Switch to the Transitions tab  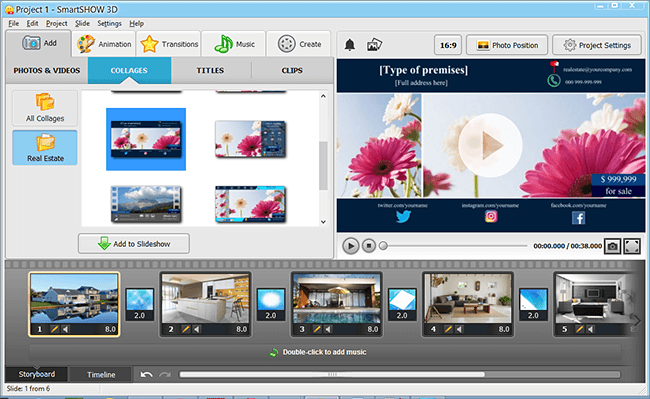point(169,44)
